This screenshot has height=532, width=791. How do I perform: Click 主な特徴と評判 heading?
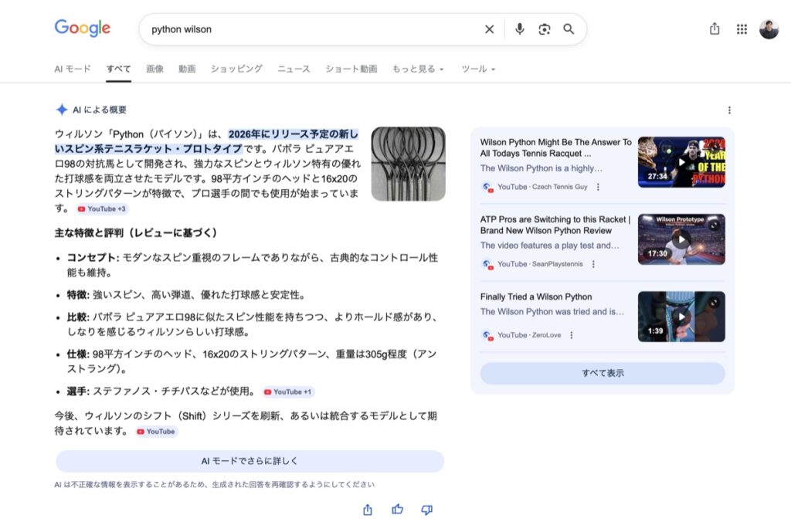tap(136, 232)
